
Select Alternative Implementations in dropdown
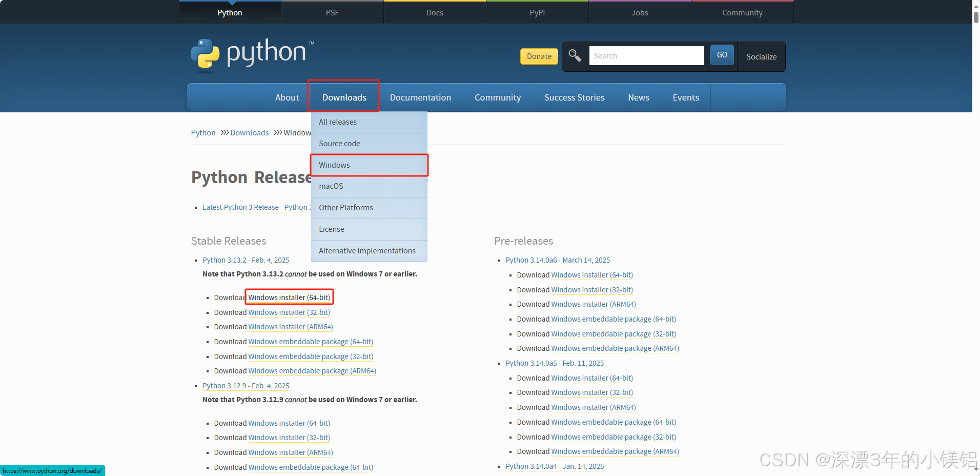coord(369,251)
